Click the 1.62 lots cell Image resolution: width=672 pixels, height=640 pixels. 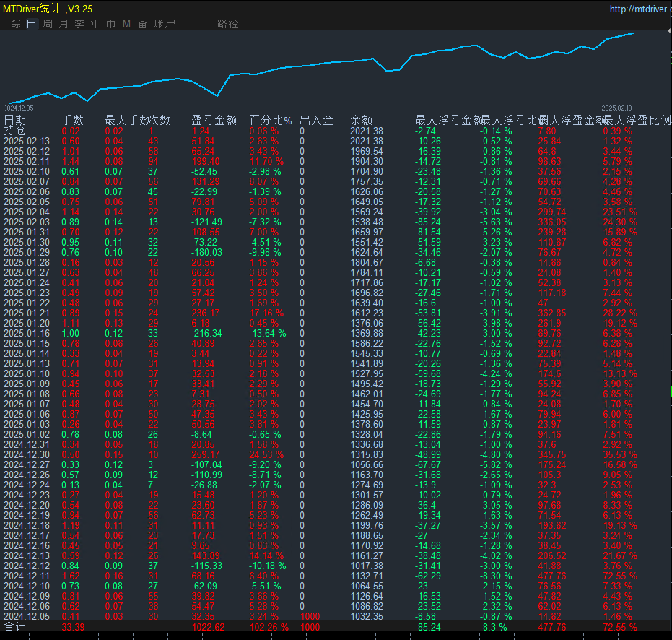click(71, 576)
